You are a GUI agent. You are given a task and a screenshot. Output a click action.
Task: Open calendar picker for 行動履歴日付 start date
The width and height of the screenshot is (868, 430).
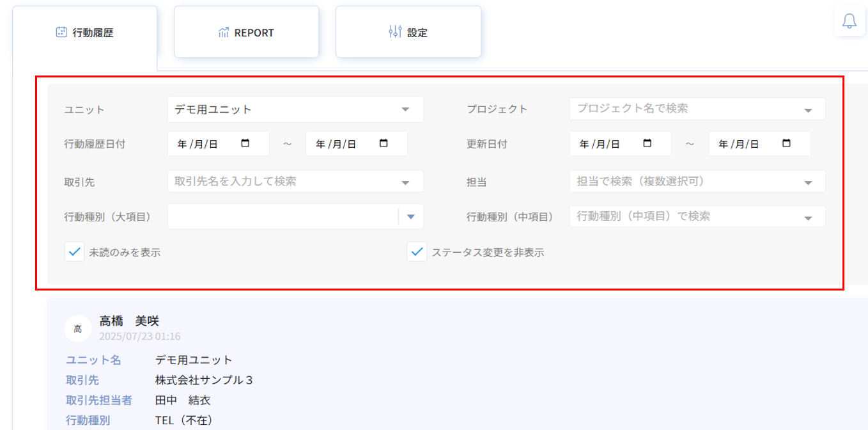[x=245, y=144]
